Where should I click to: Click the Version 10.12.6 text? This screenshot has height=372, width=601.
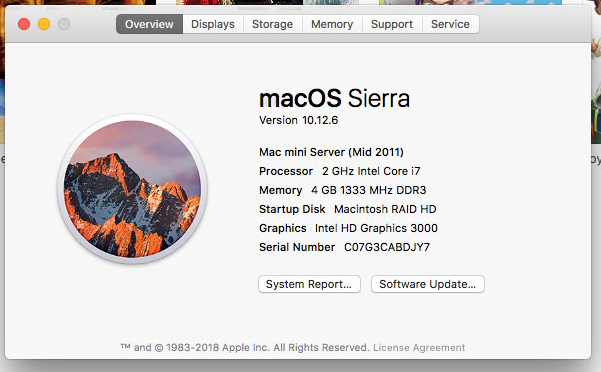299,120
